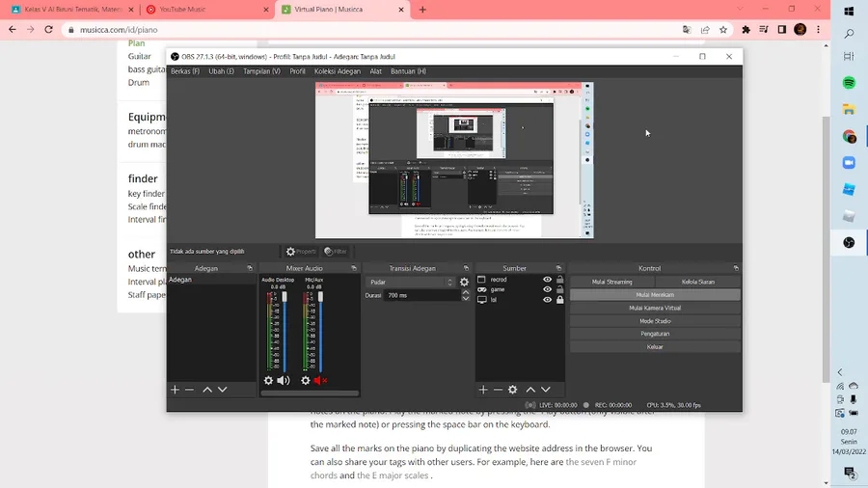
Task: Open Pengaturan settings
Action: [x=655, y=335]
